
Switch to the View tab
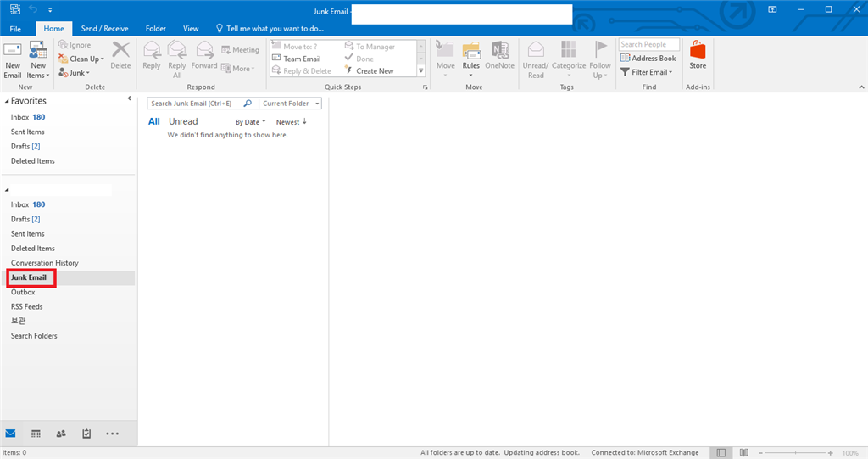(x=191, y=29)
